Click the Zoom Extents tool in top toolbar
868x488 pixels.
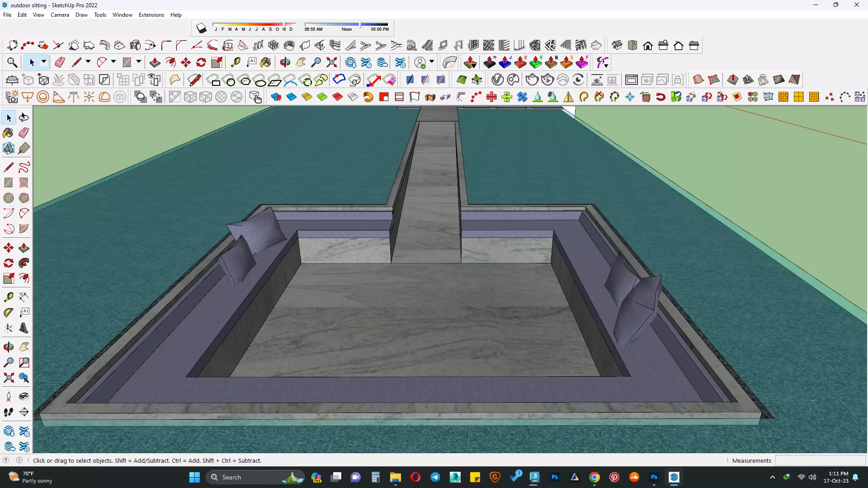[x=332, y=62]
